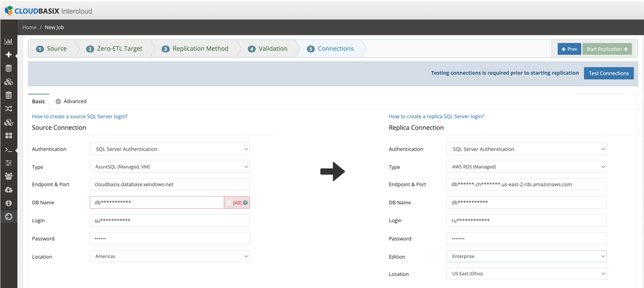This screenshot has height=288, width=644.
Task: Click the Start Replication button
Action: pyautogui.click(x=607, y=49)
